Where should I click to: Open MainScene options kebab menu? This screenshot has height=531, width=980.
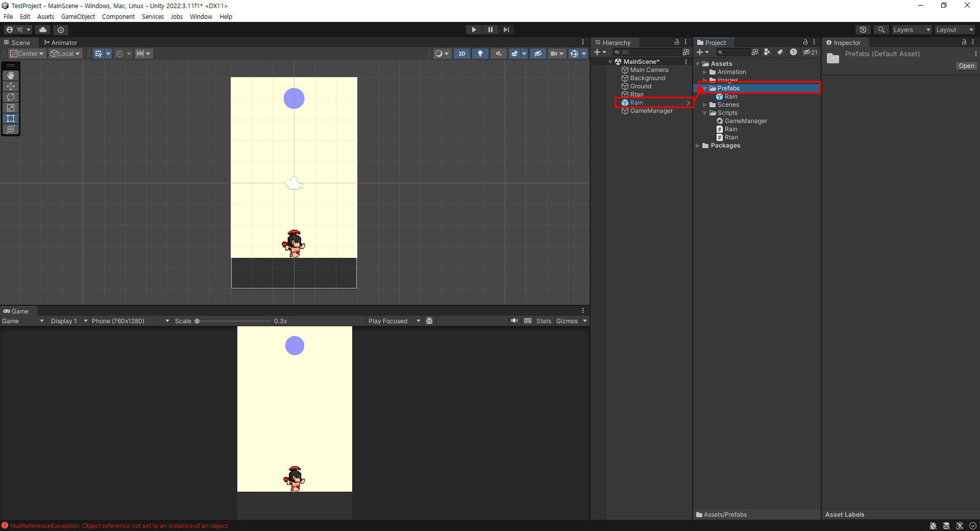[x=686, y=62]
